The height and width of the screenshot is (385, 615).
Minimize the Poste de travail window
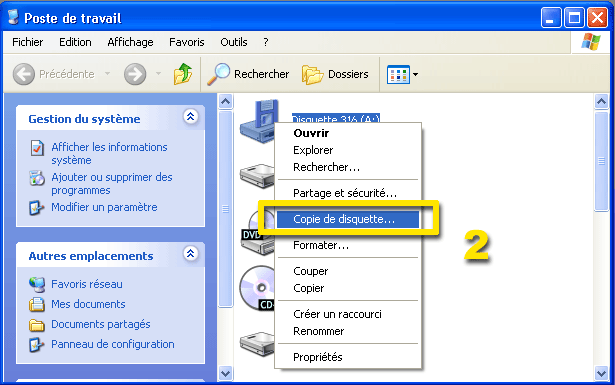coord(551,17)
